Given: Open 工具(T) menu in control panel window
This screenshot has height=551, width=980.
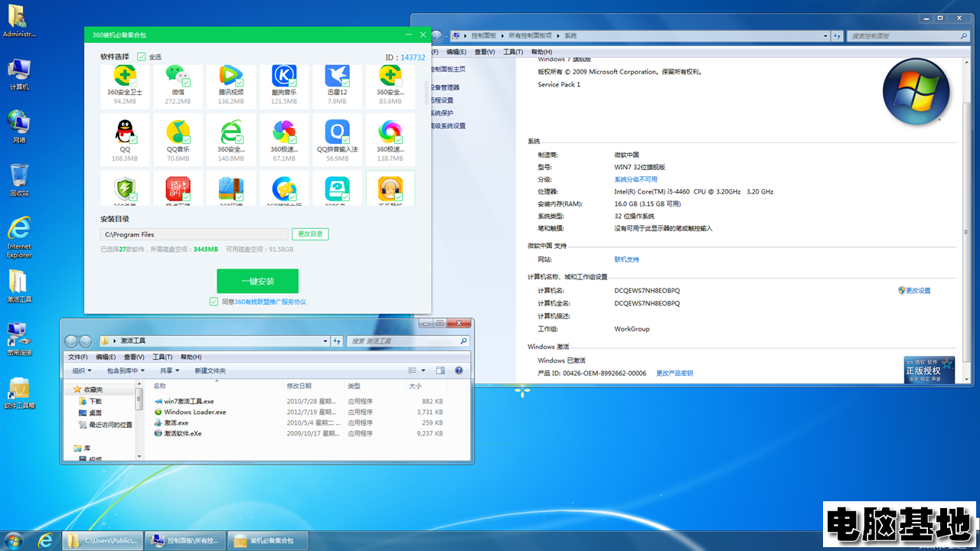Looking at the screenshot, I should (x=513, y=52).
